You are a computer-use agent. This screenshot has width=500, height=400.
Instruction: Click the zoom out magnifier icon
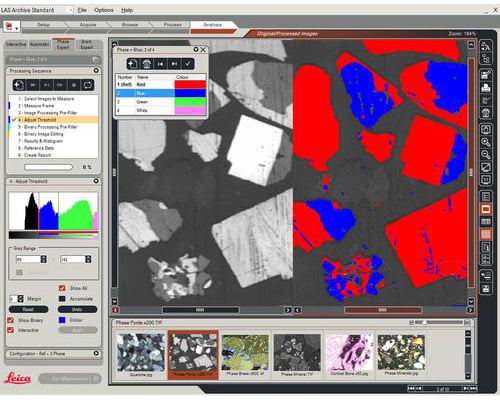(x=486, y=155)
